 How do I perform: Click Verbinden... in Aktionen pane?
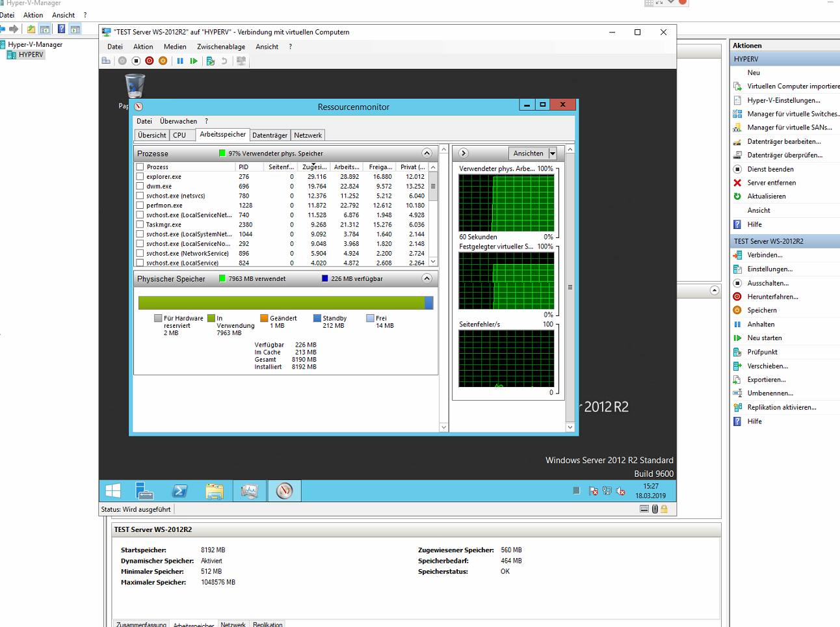point(765,255)
